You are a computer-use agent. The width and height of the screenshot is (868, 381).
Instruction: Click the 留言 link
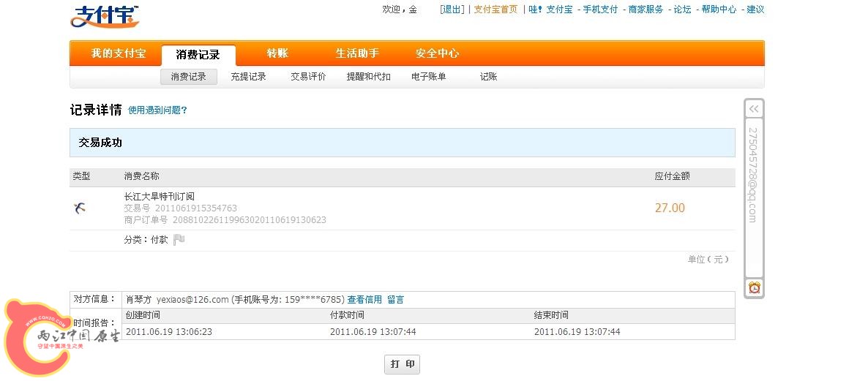[x=395, y=299]
